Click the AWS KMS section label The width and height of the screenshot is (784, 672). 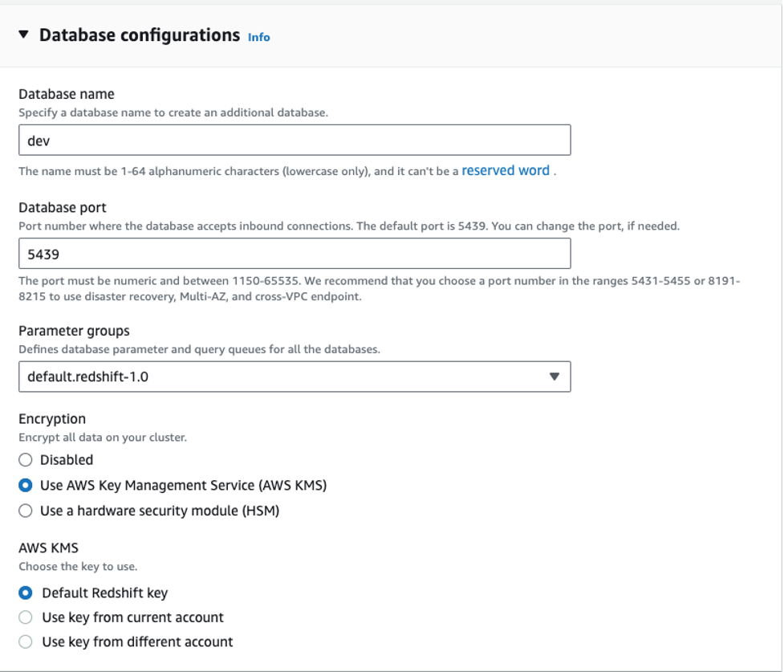tap(49, 549)
